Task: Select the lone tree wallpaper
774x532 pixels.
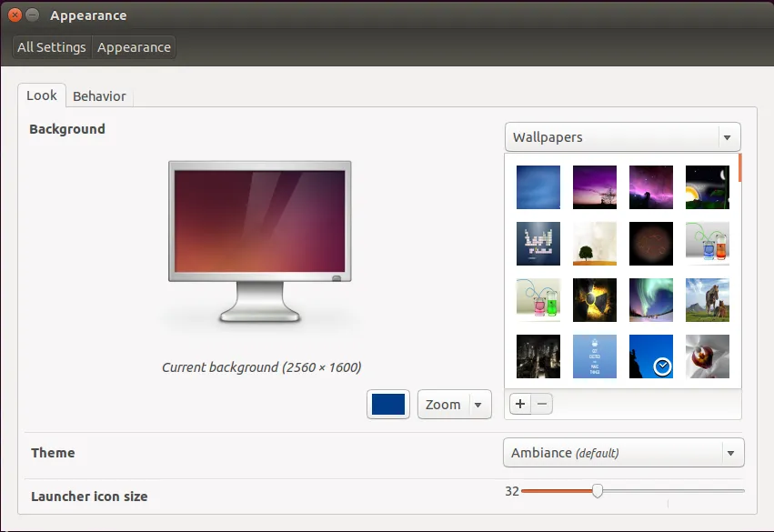Action: coord(594,243)
